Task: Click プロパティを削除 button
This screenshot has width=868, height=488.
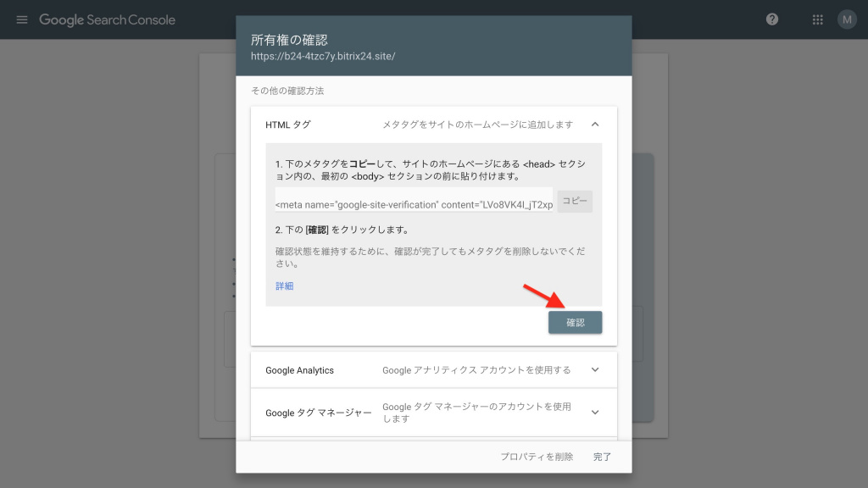Action: 537,457
